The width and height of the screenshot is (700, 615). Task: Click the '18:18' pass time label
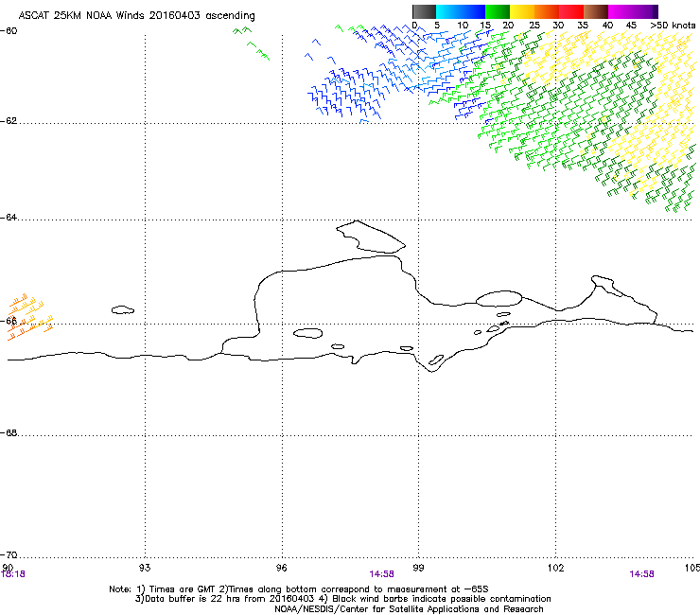coord(13,574)
